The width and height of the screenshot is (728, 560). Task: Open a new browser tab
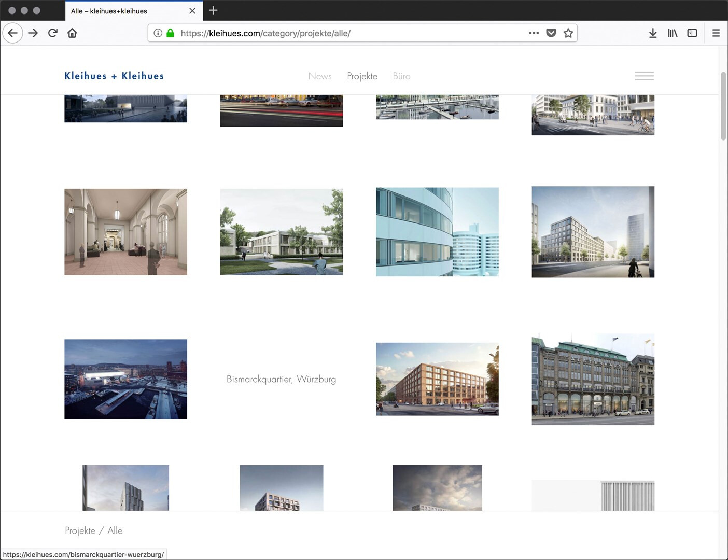click(213, 10)
